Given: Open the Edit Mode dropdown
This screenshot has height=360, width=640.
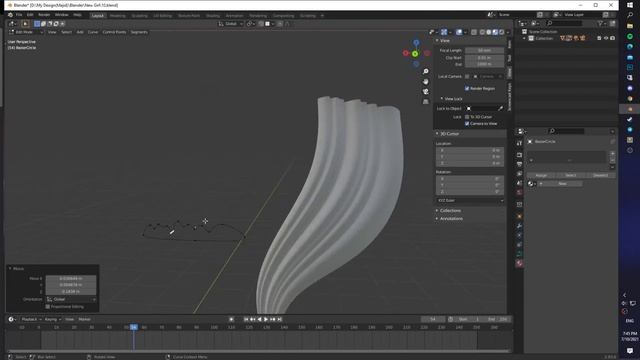Looking at the screenshot, I should pos(26,32).
